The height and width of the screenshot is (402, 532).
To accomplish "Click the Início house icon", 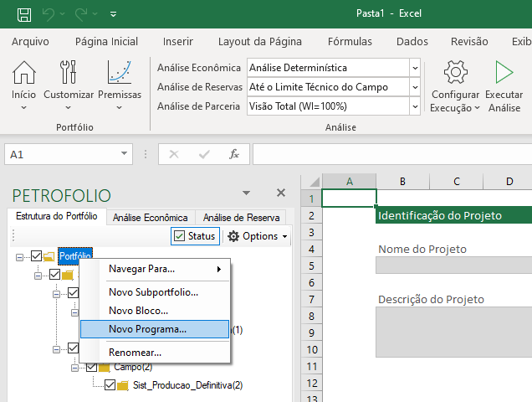I will [x=23, y=73].
